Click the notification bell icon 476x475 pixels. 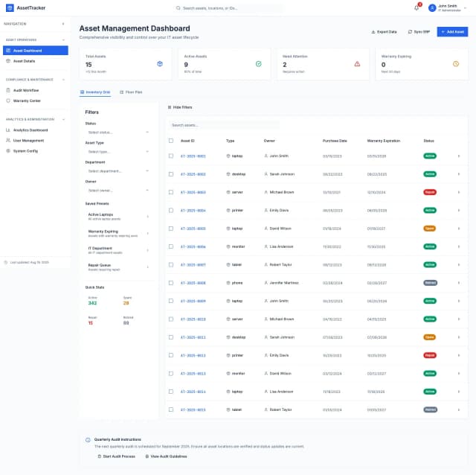[x=416, y=7]
